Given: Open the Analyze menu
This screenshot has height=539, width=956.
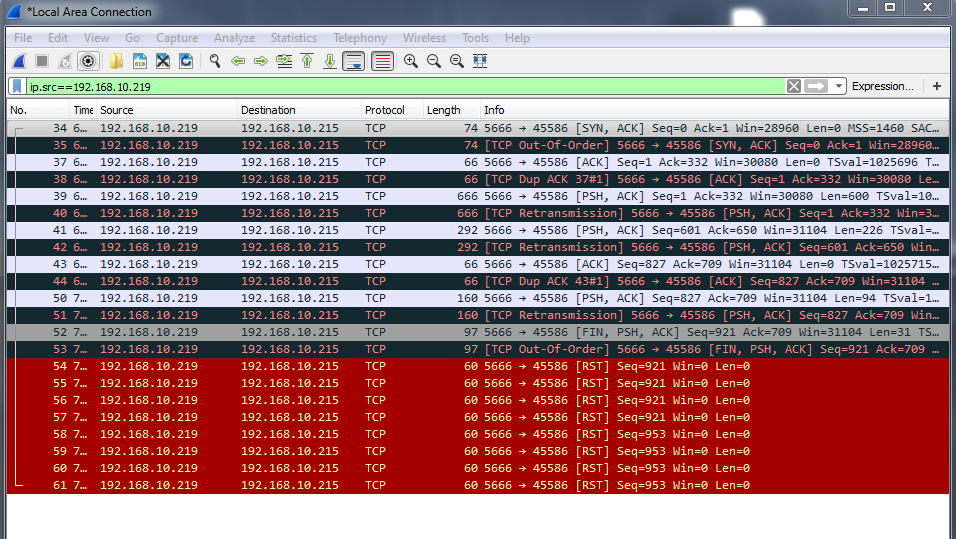Looking at the screenshot, I should tap(234, 38).
